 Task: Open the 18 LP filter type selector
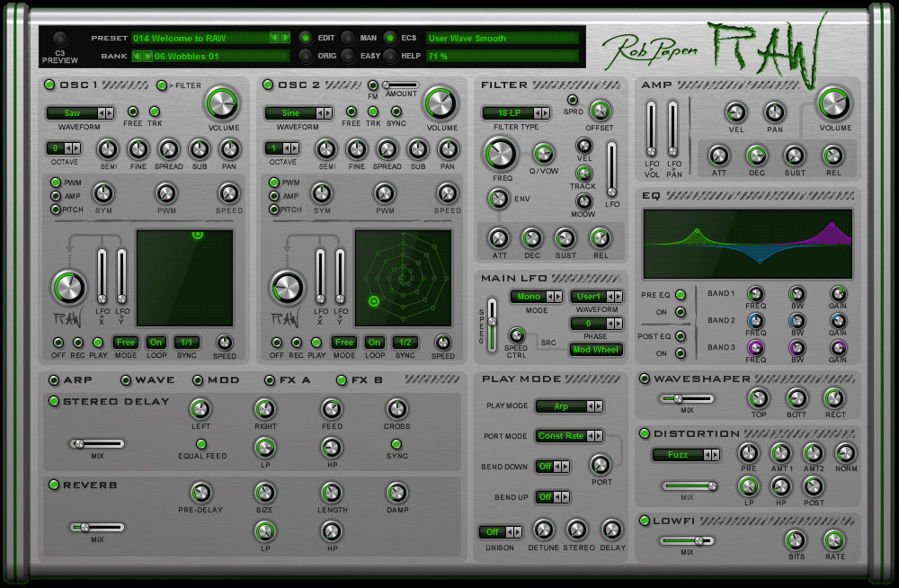516,113
